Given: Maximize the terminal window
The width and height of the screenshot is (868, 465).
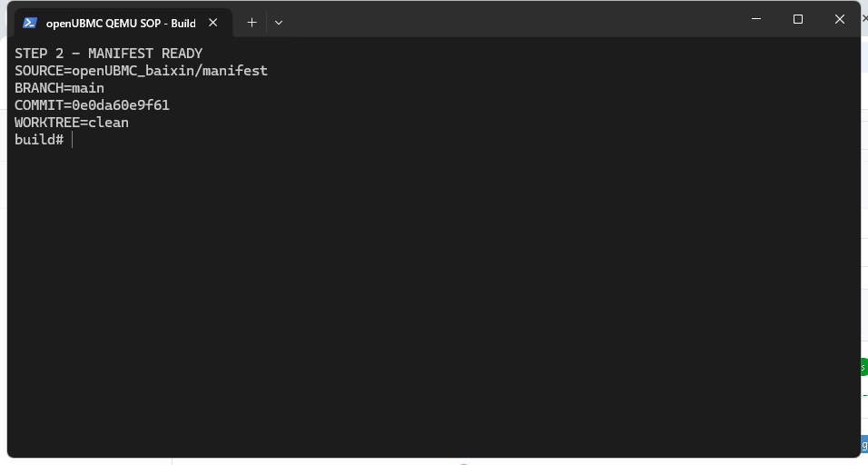Looking at the screenshot, I should 798,19.
